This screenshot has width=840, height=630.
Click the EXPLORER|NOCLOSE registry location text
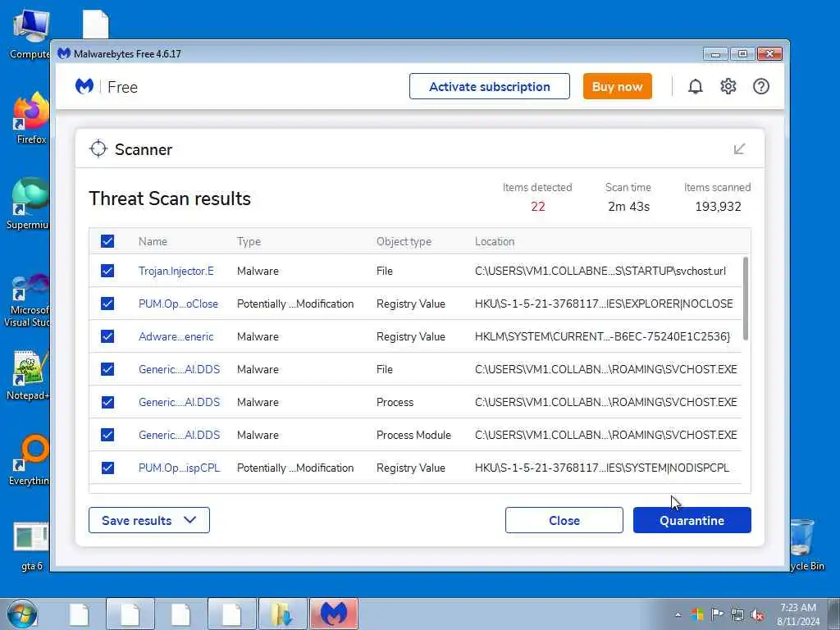[604, 304]
